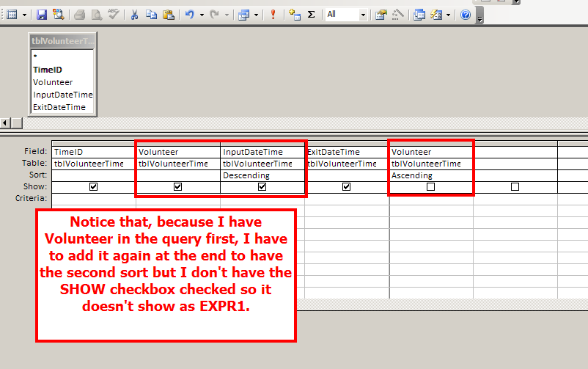Toggle Show checkbox under unsorted Volunteer column

pyautogui.click(x=177, y=186)
